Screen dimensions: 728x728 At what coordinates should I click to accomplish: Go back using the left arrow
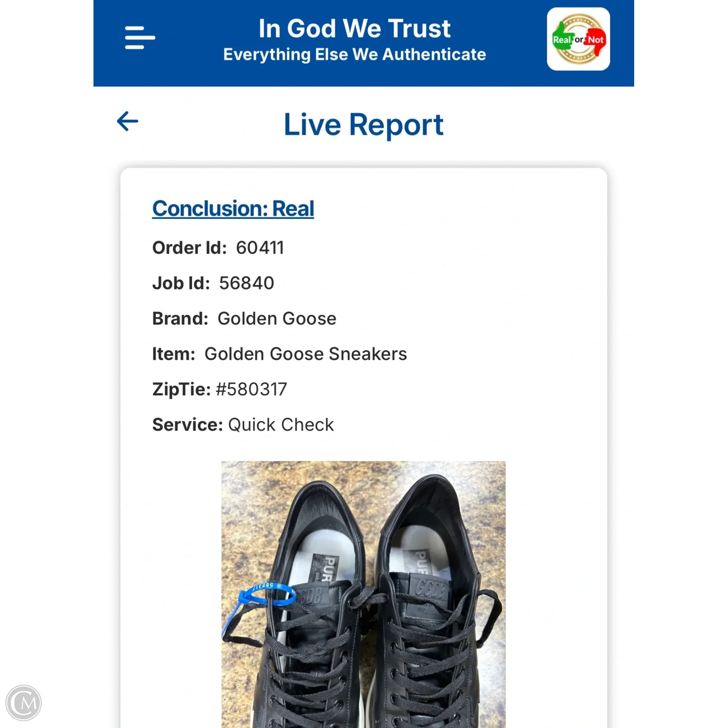click(x=127, y=121)
